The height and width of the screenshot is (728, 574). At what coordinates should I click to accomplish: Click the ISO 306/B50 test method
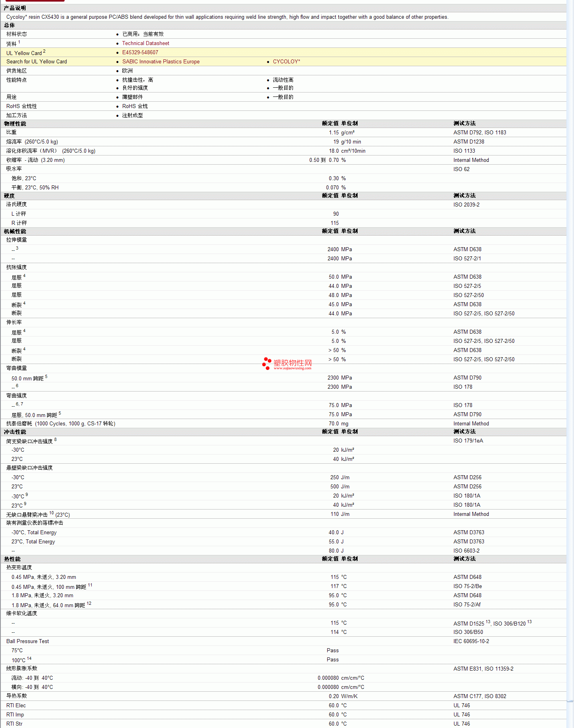[468, 632]
